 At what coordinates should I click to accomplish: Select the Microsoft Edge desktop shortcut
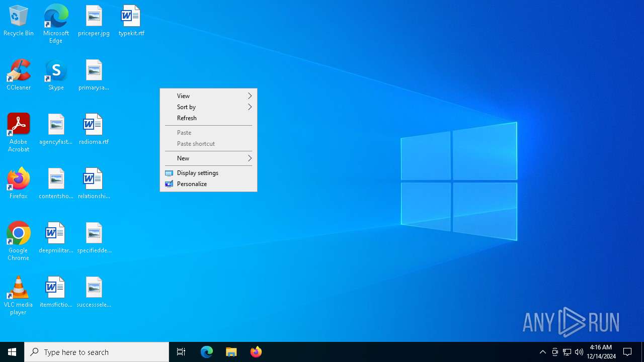click(x=56, y=24)
